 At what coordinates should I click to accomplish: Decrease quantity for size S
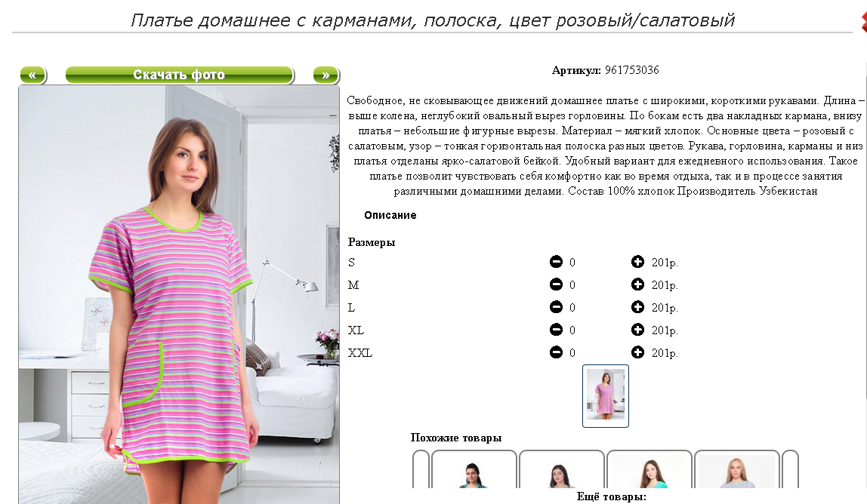coord(556,262)
